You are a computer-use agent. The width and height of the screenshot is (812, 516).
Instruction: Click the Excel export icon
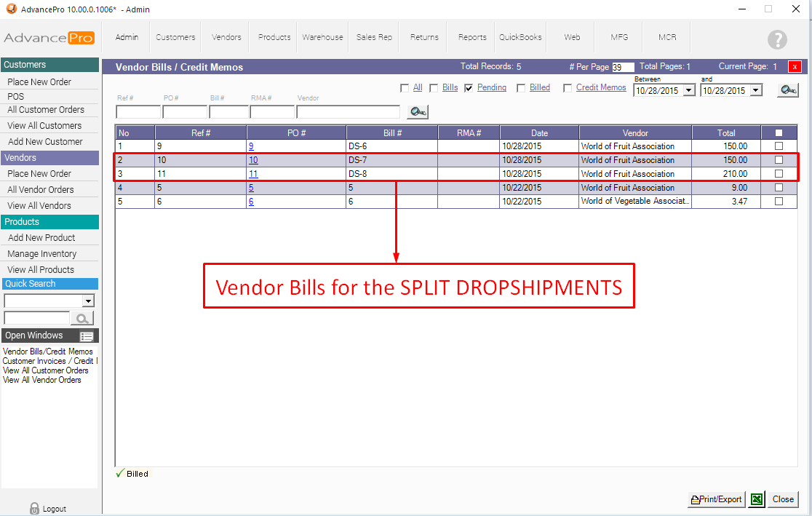click(757, 499)
